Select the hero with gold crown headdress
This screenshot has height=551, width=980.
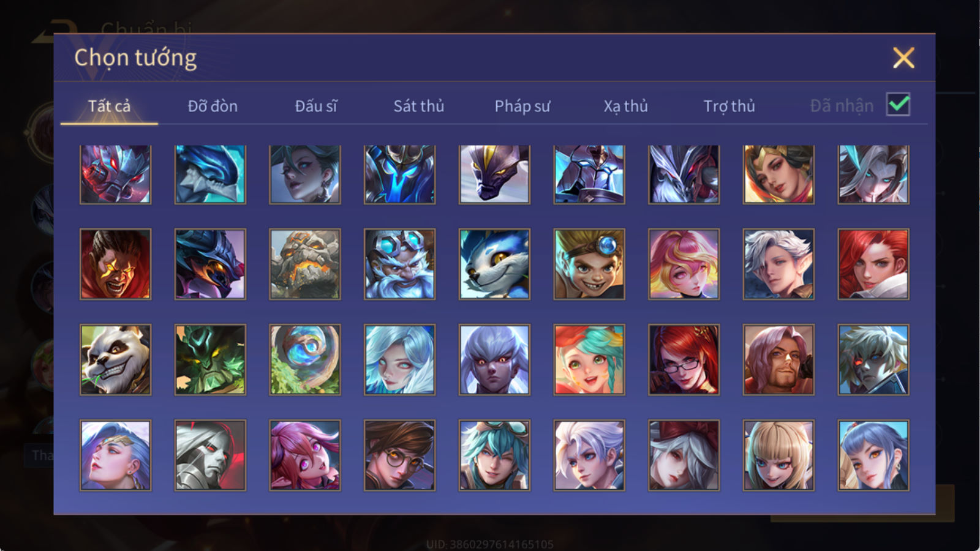tap(778, 174)
